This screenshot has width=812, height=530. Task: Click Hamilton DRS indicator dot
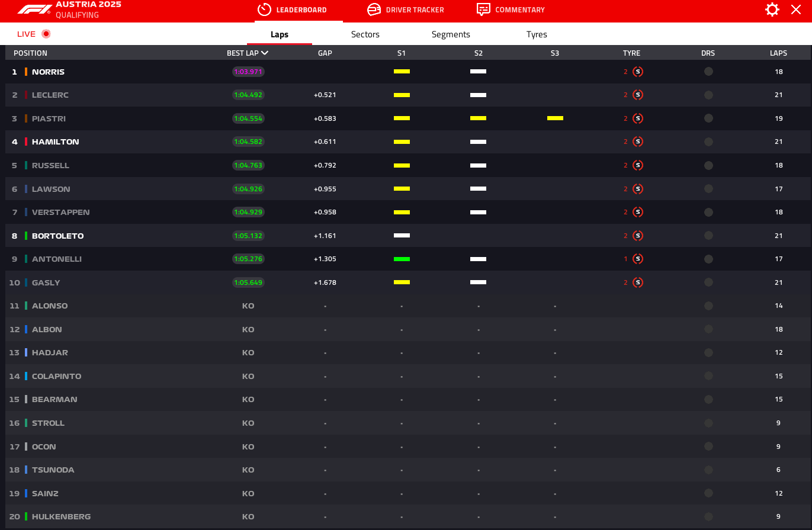point(708,142)
